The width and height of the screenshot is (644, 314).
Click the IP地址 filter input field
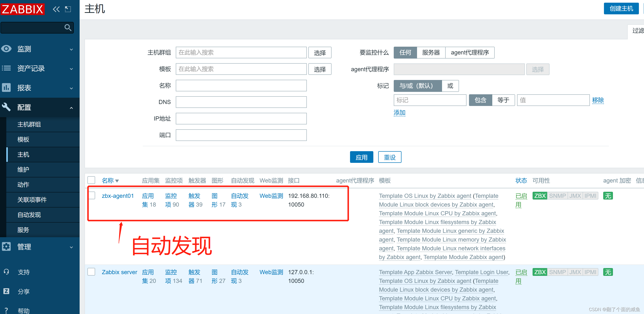pyautogui.click(x=241, y=119)
